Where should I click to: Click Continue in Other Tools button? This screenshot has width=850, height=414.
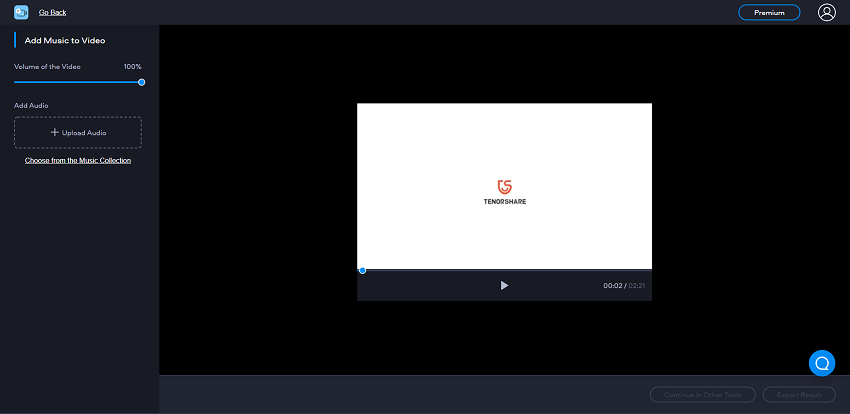(x=703, y=395)
